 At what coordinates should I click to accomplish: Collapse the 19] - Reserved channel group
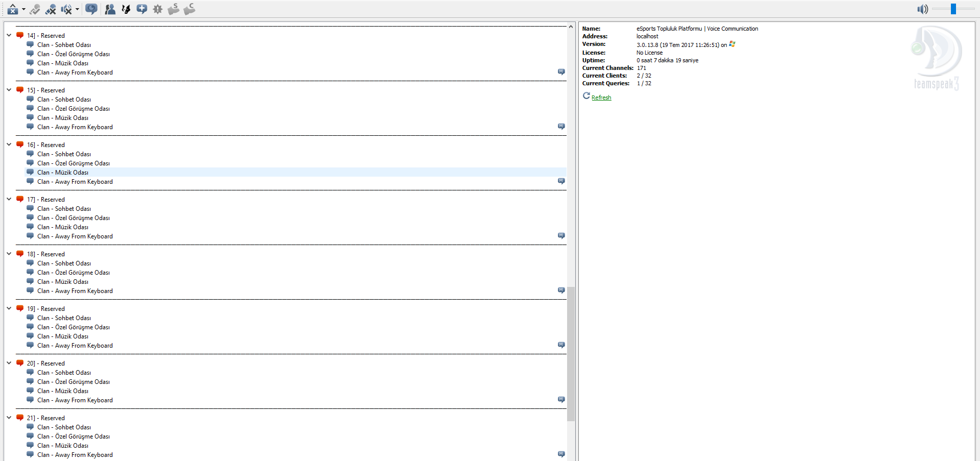(x=9, y=308)
